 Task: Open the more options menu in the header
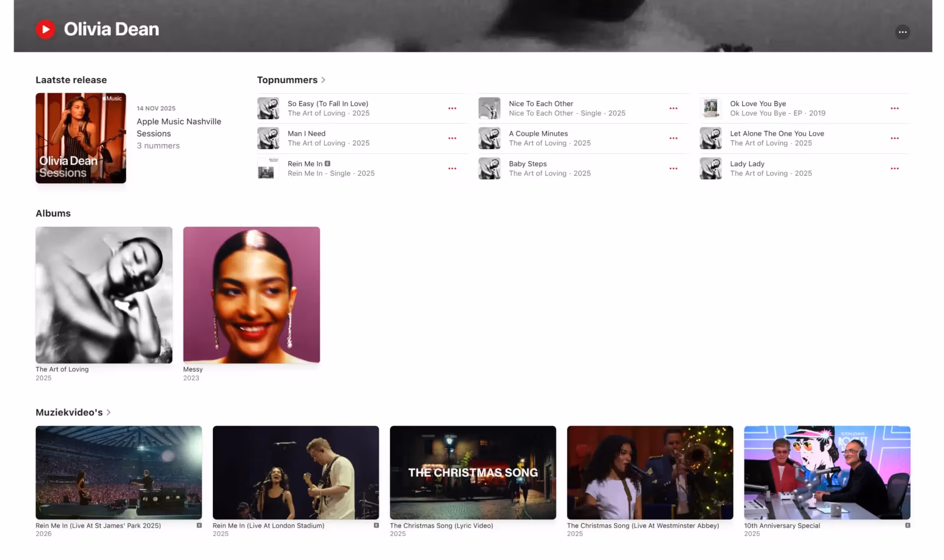coord(902,32)
